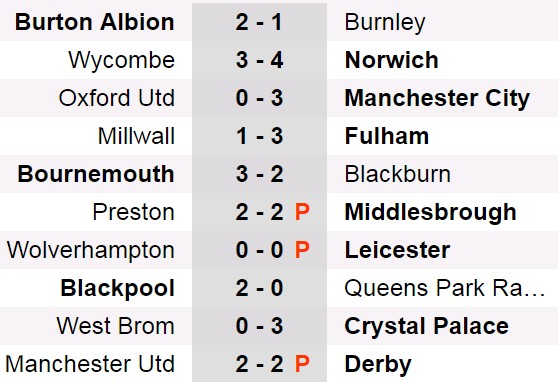Click the truncated Queens Park Rangers name
The width and height of the screenshot is (558, 382).
tap(445, 288)
